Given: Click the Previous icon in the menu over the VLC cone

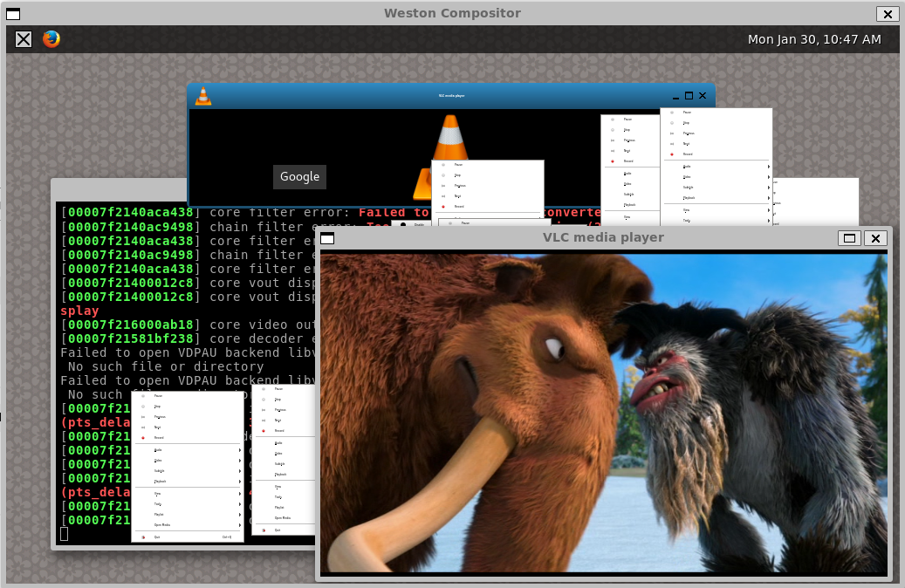Looking at the screenshot, I should (443, 185).
